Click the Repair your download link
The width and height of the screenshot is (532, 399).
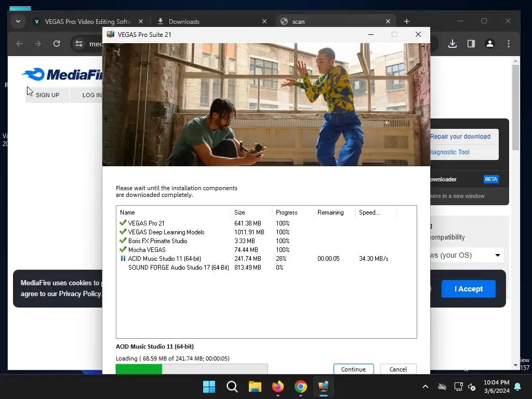(460, 137)
